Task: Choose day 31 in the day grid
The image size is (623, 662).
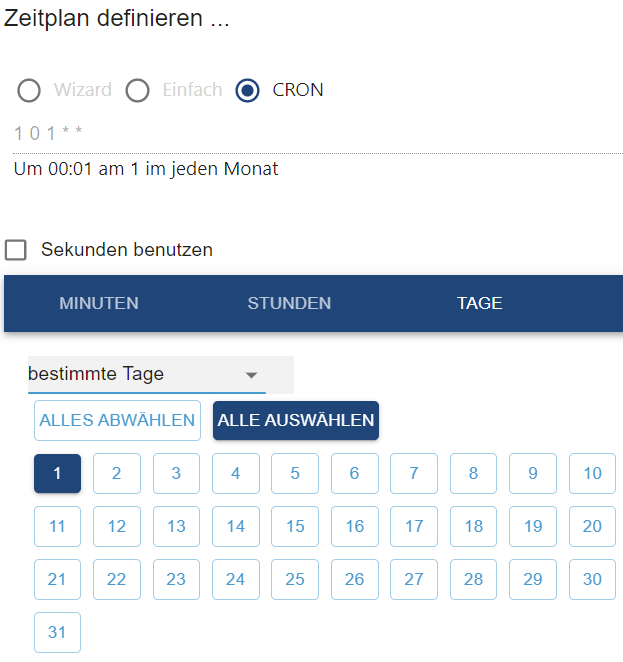Action: (57, 632)
